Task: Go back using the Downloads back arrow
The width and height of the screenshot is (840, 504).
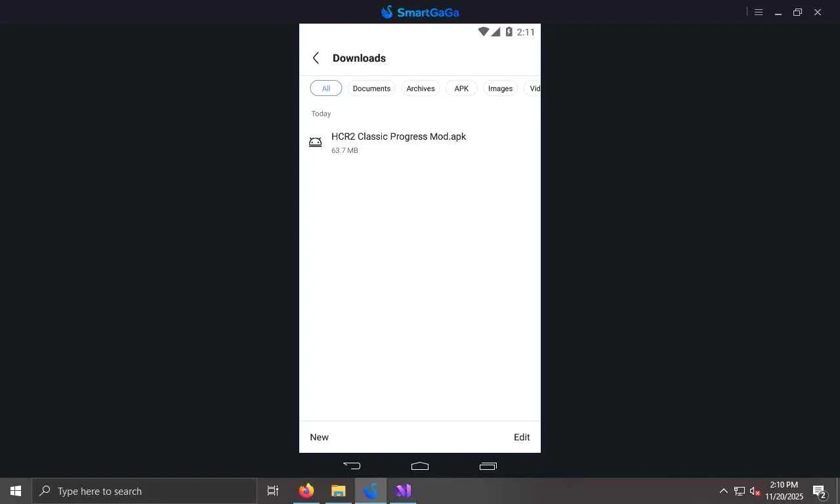Action: point(316,58)
